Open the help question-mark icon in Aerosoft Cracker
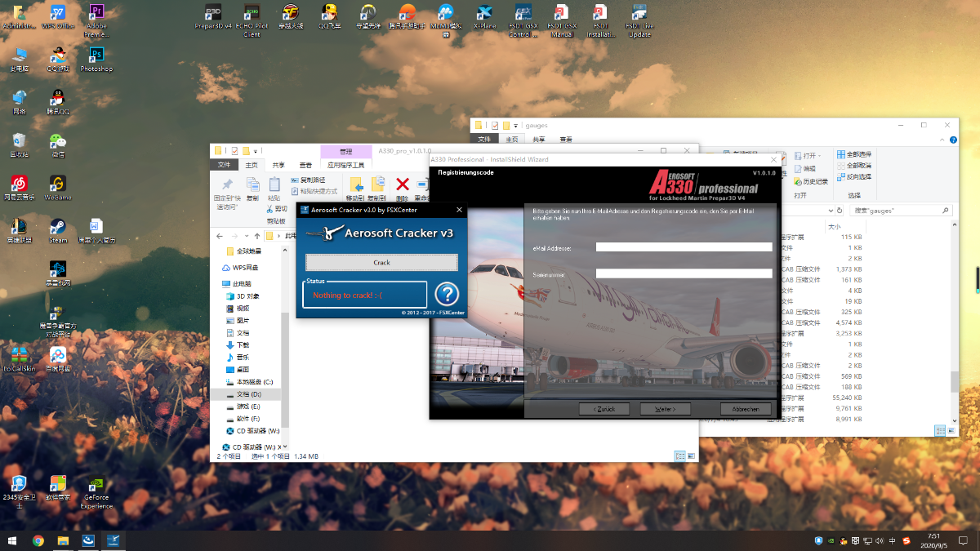This screenshot has height=551, width=980. tap(446, 294)
